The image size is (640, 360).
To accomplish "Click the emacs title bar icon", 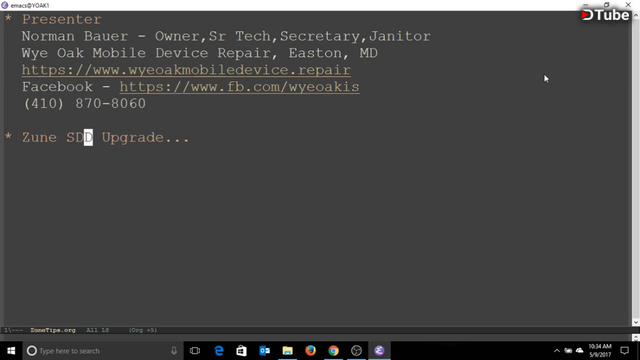I will [4, 5].
